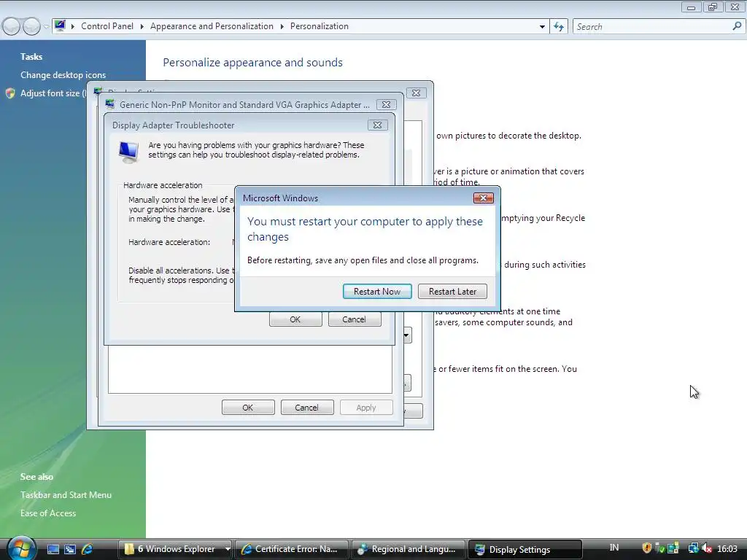Image resolution: width=747 pixels, height=560 pixels.
Task: Click Personalization in the breadcrumb
Action: pos(320,26)
